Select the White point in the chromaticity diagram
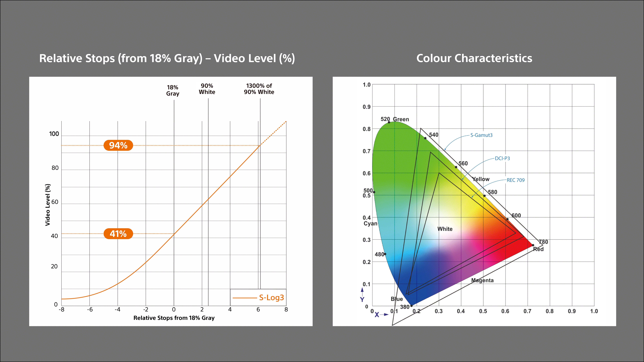The image size is (644, 362). (445, 229)
